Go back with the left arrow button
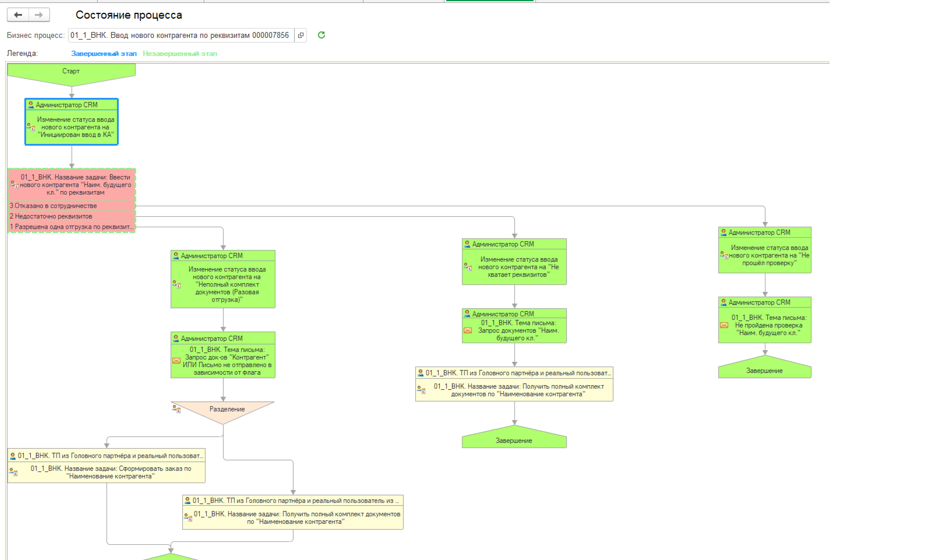Viewport: 946px width, 560px height. point(18,15)
